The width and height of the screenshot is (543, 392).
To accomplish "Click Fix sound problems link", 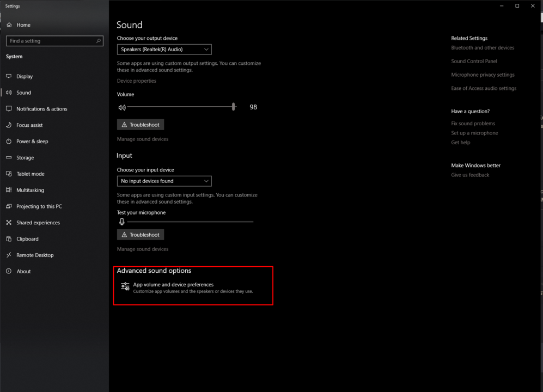I will point(473,124).
